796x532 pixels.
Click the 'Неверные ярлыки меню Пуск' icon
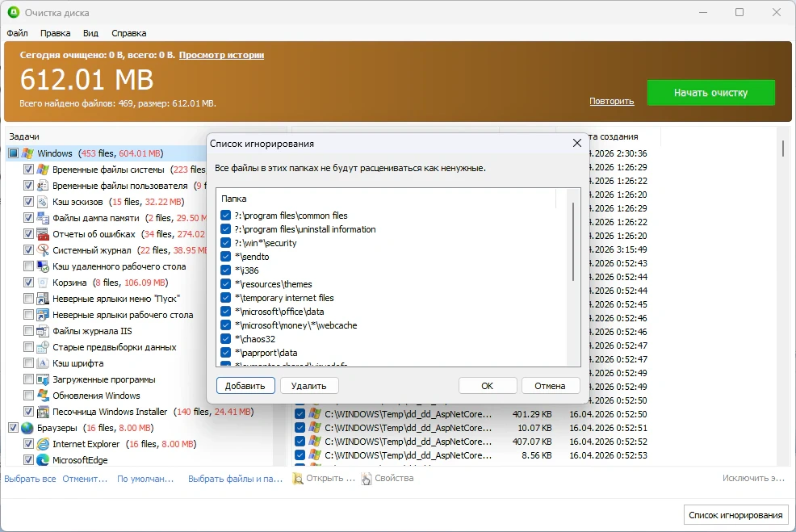[43, 299]
